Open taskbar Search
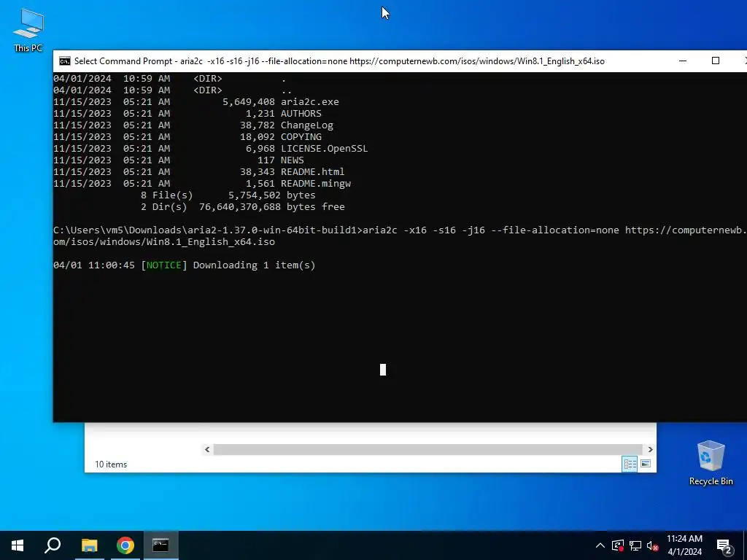 [x=53, y=545]
